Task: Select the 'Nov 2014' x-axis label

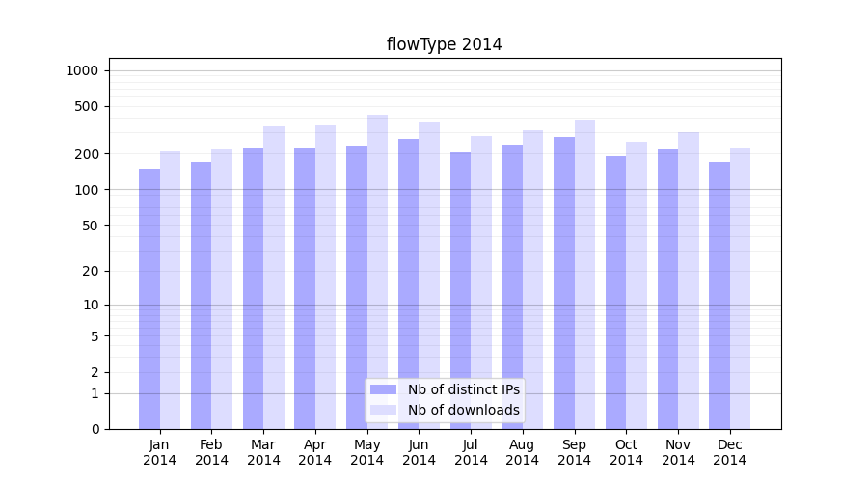Action: (678, 452)
